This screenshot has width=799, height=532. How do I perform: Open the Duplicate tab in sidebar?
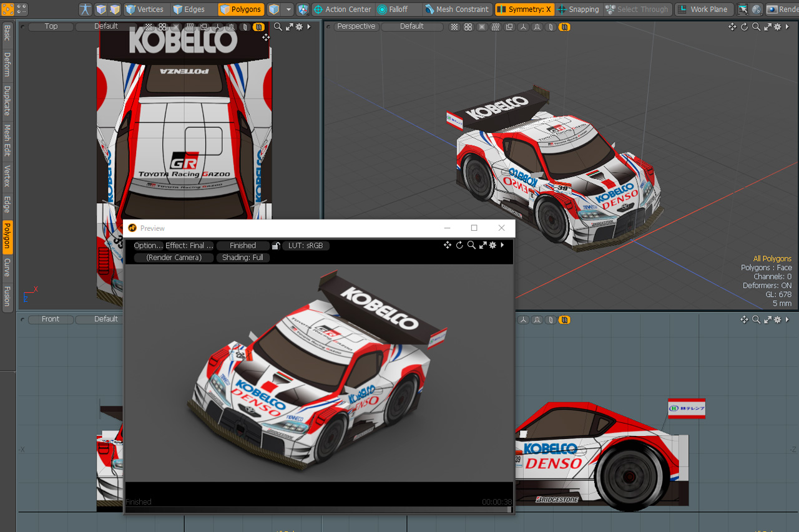[7, 101]
